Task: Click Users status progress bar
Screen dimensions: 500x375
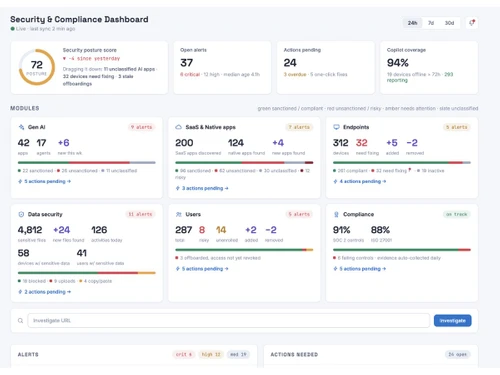Action: pos(244,250)
